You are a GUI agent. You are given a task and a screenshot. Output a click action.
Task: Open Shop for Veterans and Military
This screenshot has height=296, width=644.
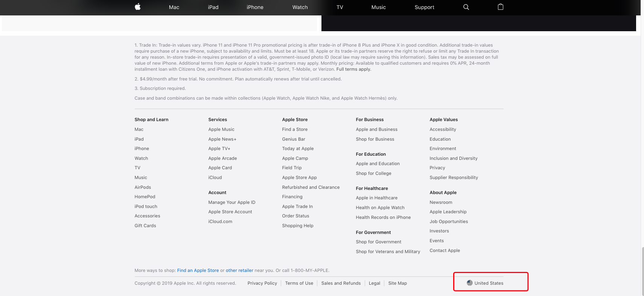[388, 252]
